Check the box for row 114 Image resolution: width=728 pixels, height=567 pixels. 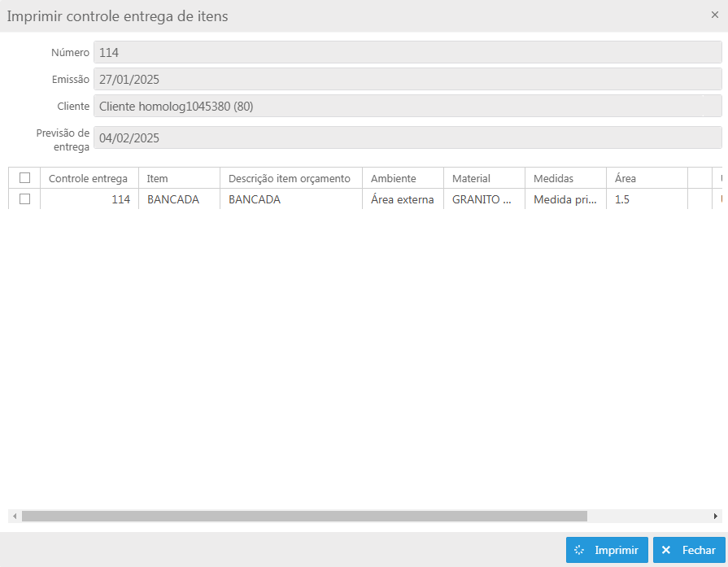click(x=24, y=199)
